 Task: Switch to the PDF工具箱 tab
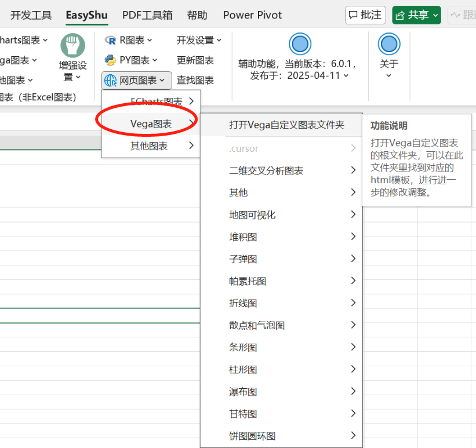coord(147,15)
